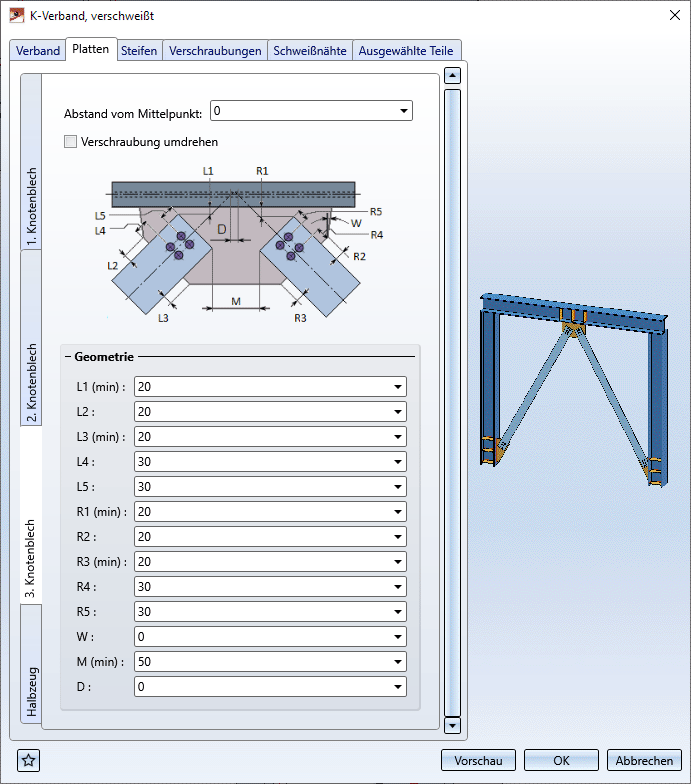Open the Verschraubungen tab

215,50
